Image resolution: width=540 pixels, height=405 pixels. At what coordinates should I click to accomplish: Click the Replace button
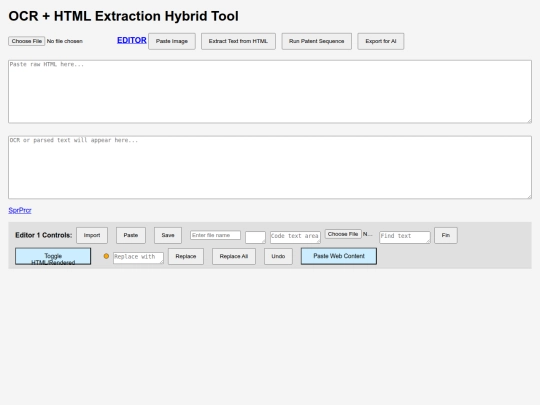186,256
